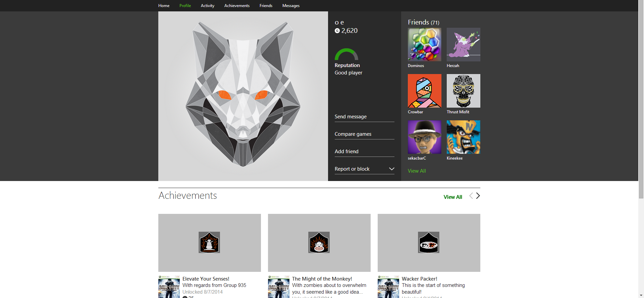Click the sekacbarC friend name
The image size is (644, 298).
tap(417, 158)
